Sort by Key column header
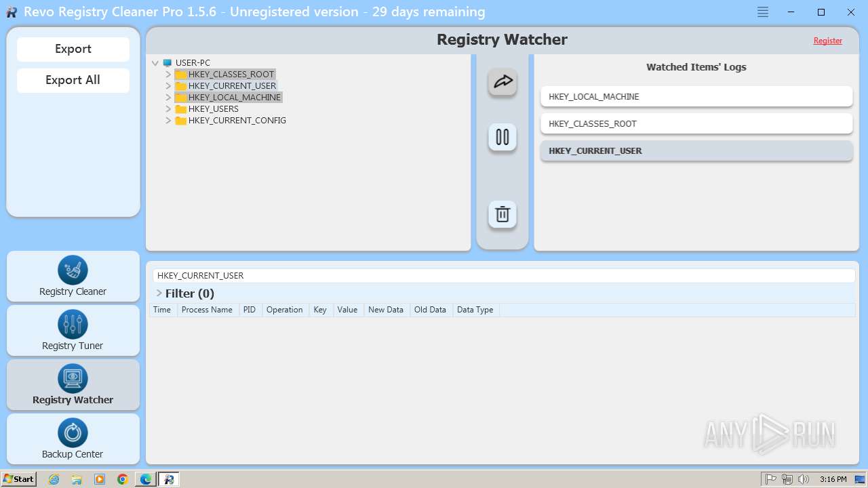The image size is (868, 488). [320, 310]
